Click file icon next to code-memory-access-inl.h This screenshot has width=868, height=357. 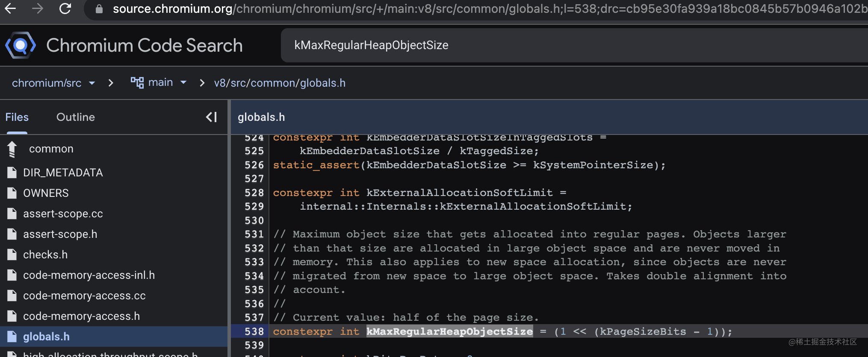click(12, 275)
